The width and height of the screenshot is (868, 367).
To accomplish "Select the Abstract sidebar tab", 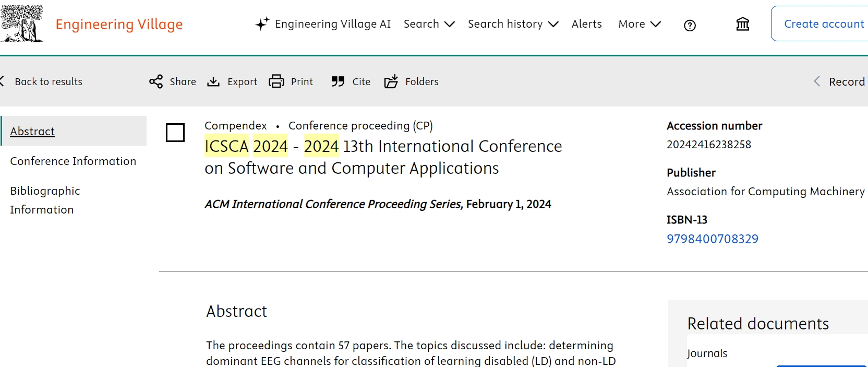I will click(x=32, y=132).
